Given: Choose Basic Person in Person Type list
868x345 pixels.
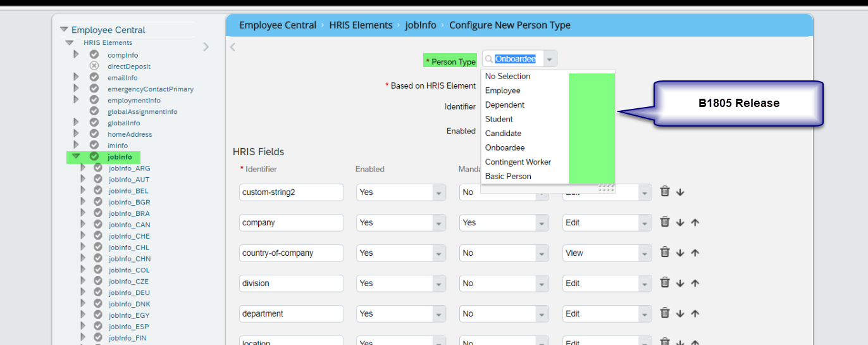Looking at the screenshot, I should point(508,176).
